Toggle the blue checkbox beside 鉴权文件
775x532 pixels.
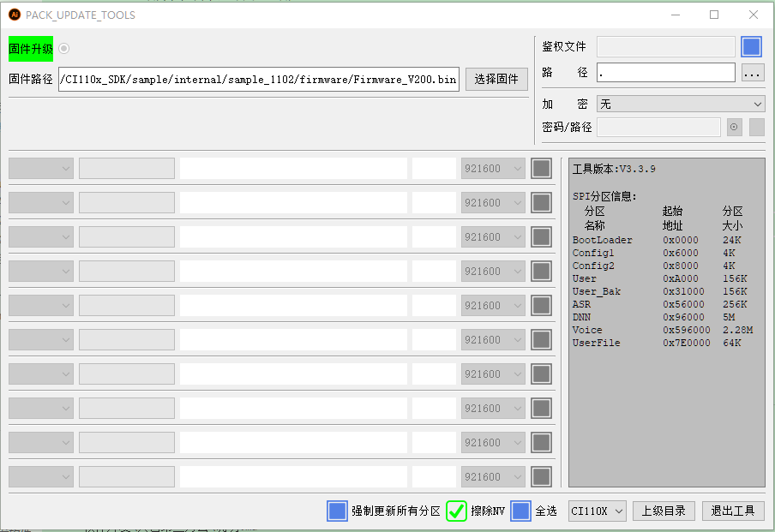point(751,46)
